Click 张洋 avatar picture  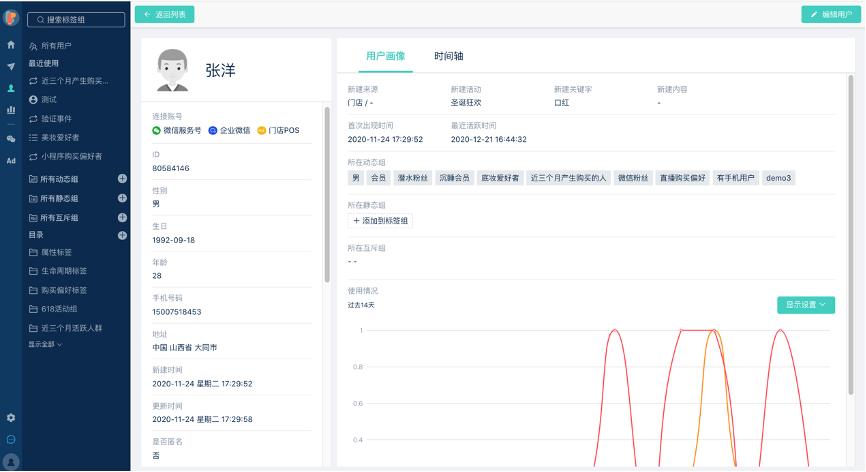pos(172,70)
